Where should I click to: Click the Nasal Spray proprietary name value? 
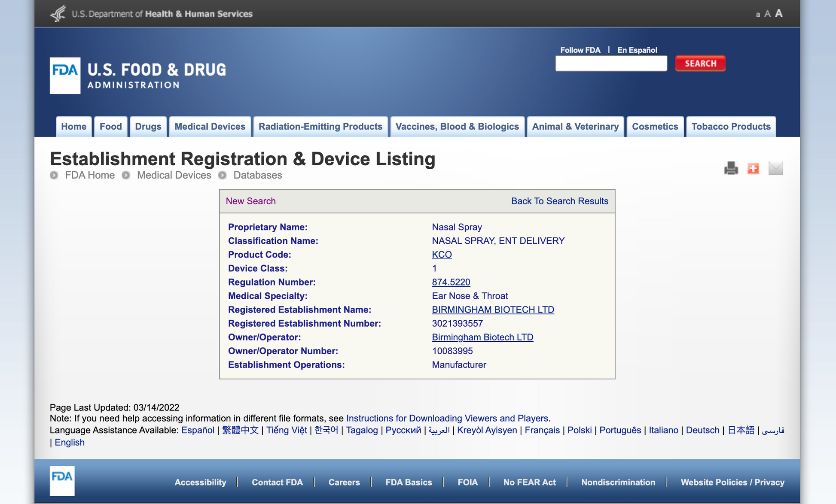(x=457, y=227)
